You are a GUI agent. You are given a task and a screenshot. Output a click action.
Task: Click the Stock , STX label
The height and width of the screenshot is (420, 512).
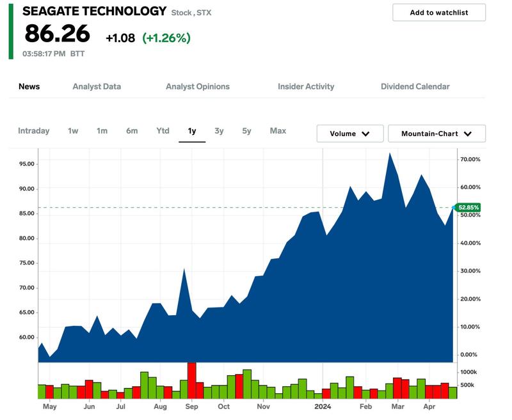pyautogui.click(x=191, y=13)
